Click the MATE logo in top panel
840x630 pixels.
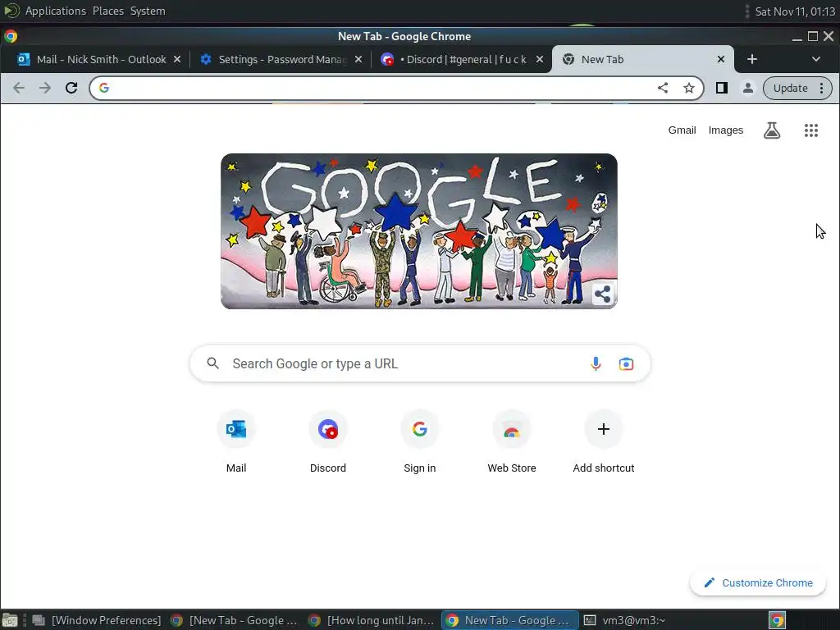(11, 11)
